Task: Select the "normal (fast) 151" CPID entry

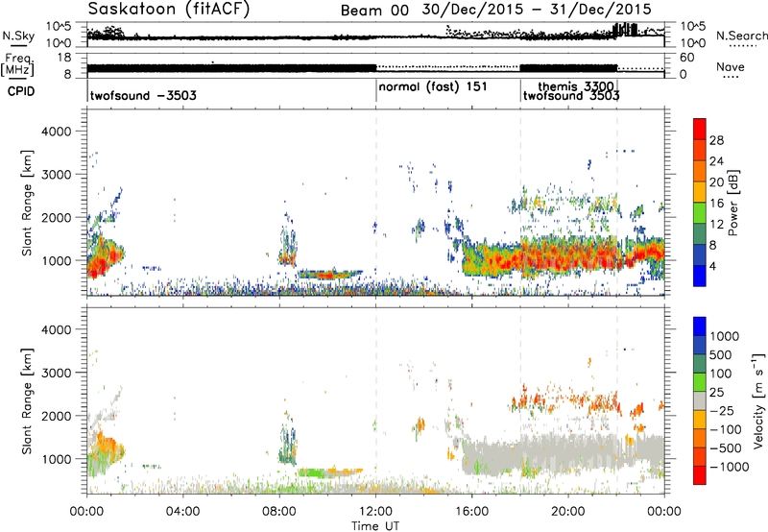Action: tap(433, 86)
